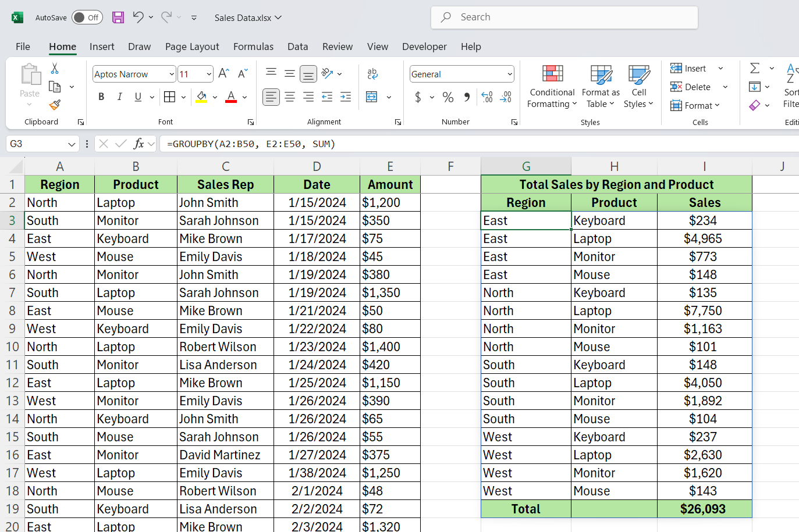Click the Decrease Indent icon
The height and width of the screenshot is (532, 799).
327,97
